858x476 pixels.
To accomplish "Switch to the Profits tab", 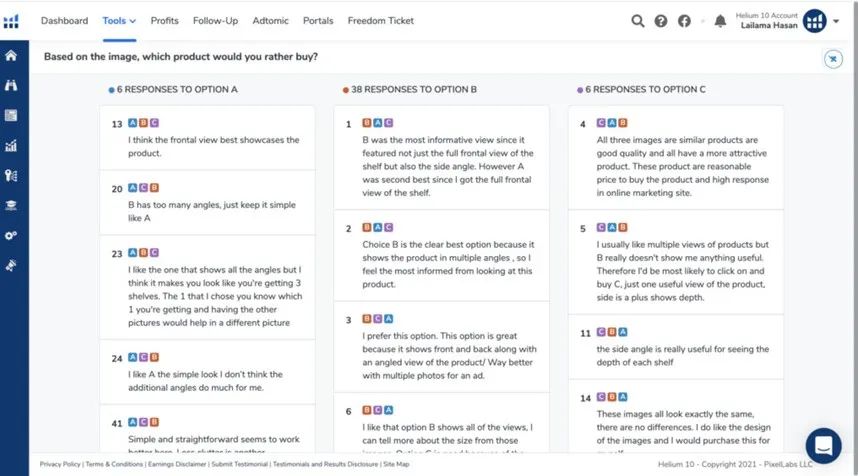I will point(165,21).
